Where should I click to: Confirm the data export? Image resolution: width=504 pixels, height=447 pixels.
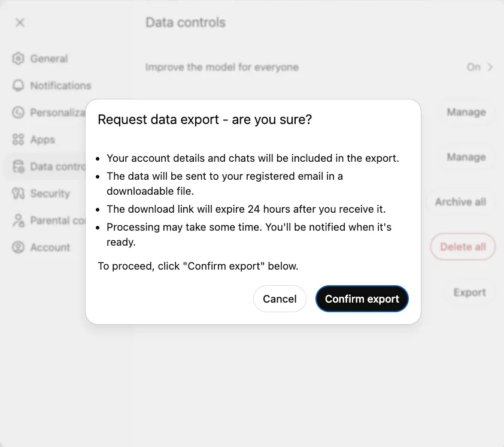coord(362,298)
